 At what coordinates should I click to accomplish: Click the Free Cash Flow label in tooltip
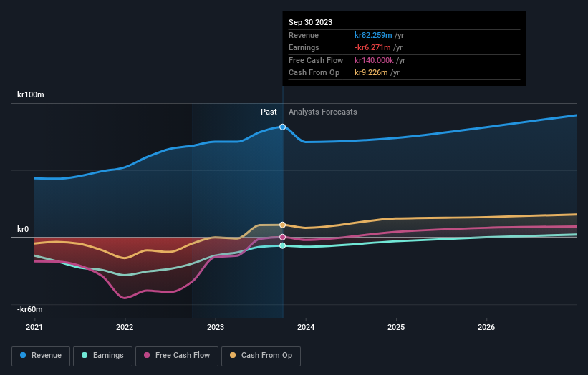click(x=316, y=60)
